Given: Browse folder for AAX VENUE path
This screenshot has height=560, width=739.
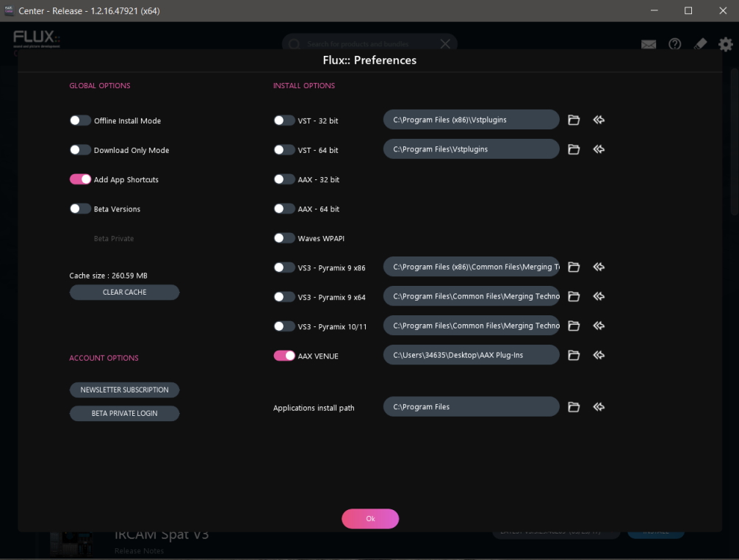Looking at the screenshot, I should coord(574,355).
